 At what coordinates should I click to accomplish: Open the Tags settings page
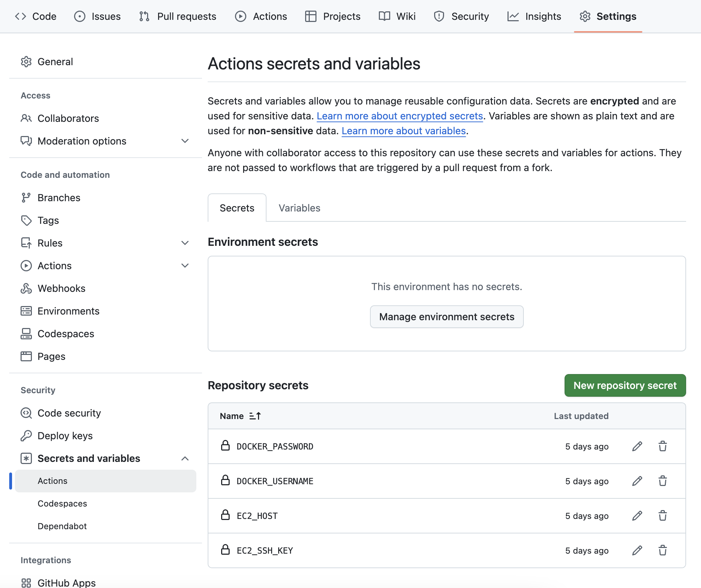pos(48,220)
